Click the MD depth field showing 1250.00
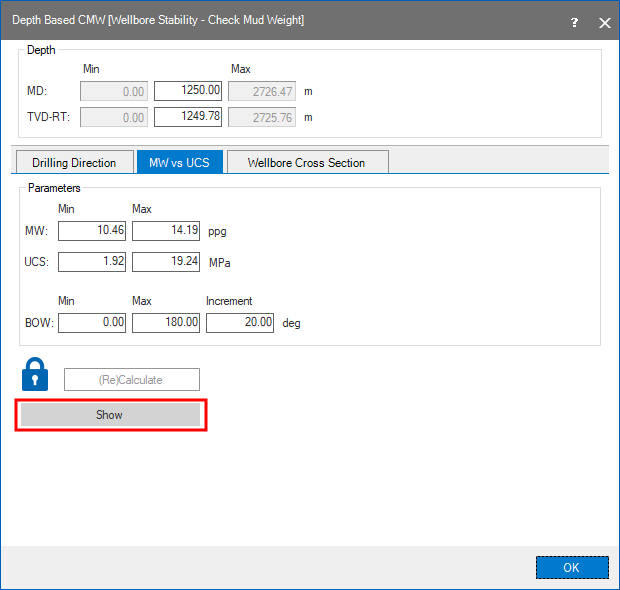This screenshot has height=590, width=620. click(188, 91)
